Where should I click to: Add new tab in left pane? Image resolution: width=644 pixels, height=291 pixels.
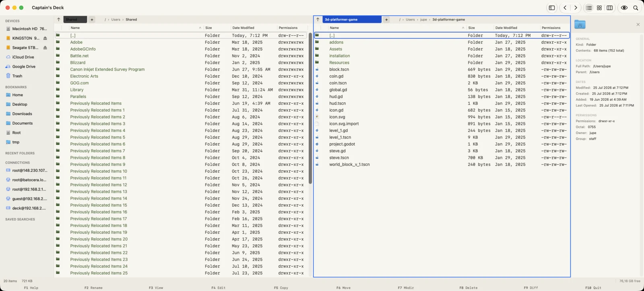(x=92, y=19)
